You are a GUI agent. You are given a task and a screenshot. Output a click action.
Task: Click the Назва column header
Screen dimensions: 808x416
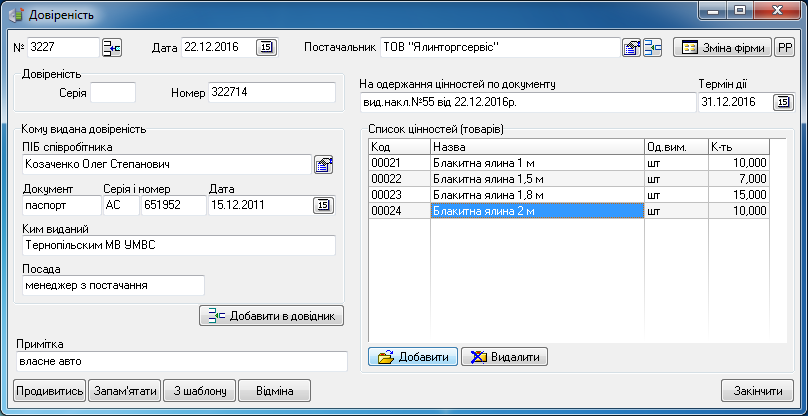[536, 146]
